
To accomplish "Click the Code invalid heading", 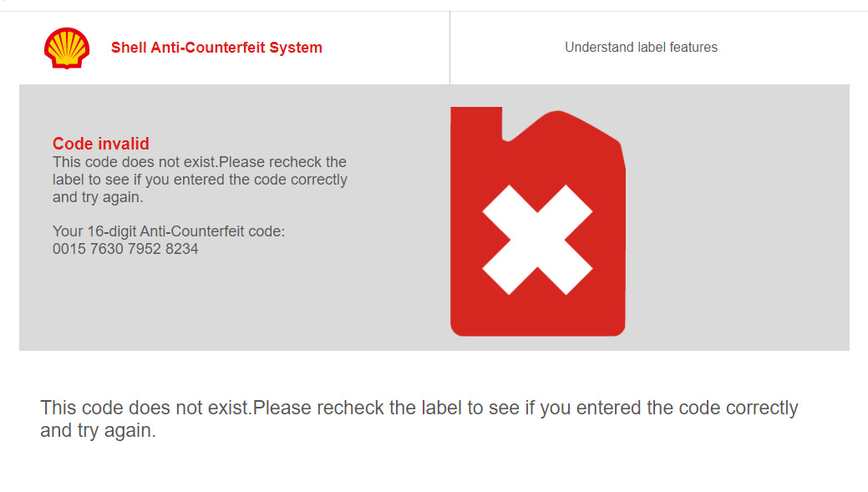I will click(x=101, y=144).
